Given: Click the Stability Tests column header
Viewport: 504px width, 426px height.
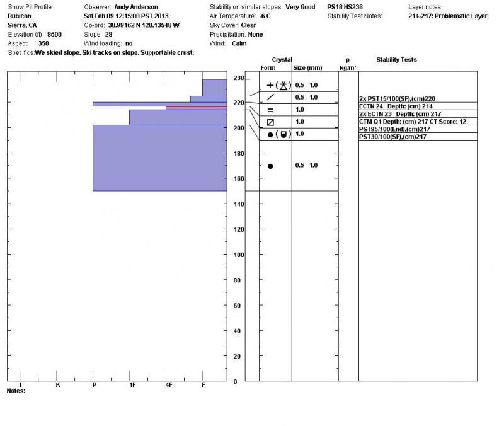Looking at the screenshot, I should [396, 60].
